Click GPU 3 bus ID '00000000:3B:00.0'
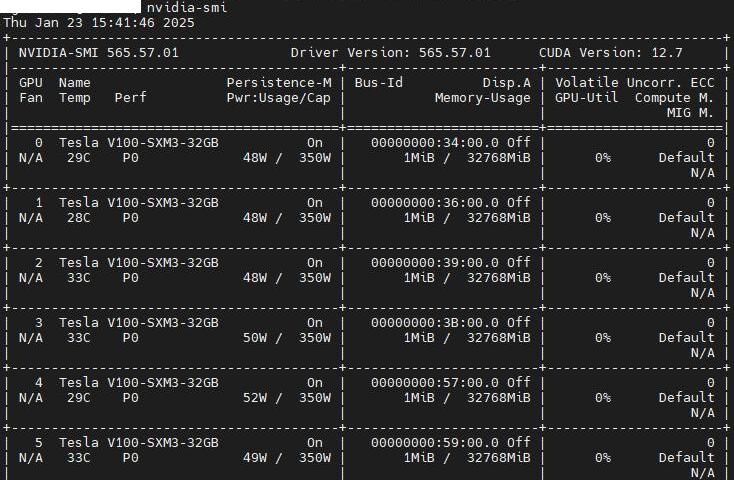 pos(435,322)
